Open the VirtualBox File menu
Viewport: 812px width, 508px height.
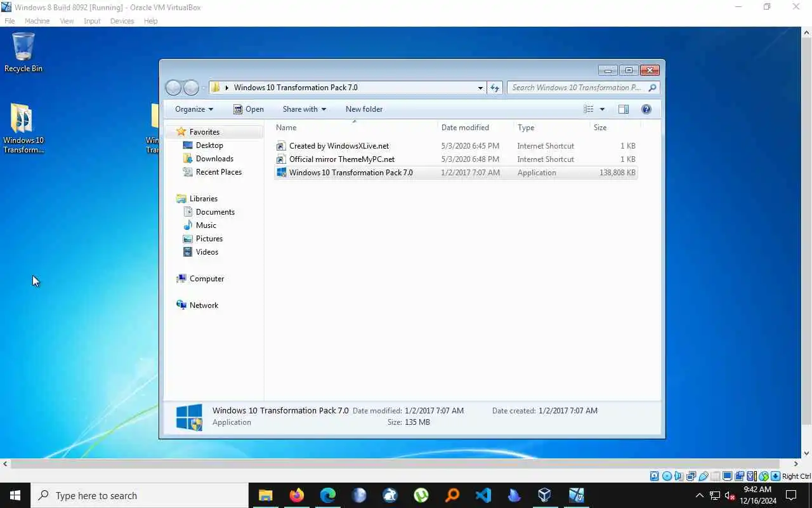pyautogui.click(x=10, y=21)
